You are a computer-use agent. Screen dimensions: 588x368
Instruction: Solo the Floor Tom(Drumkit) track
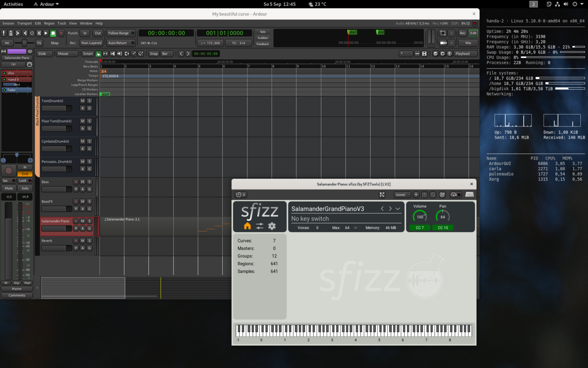pyautogui.click(x=89, y=121)
